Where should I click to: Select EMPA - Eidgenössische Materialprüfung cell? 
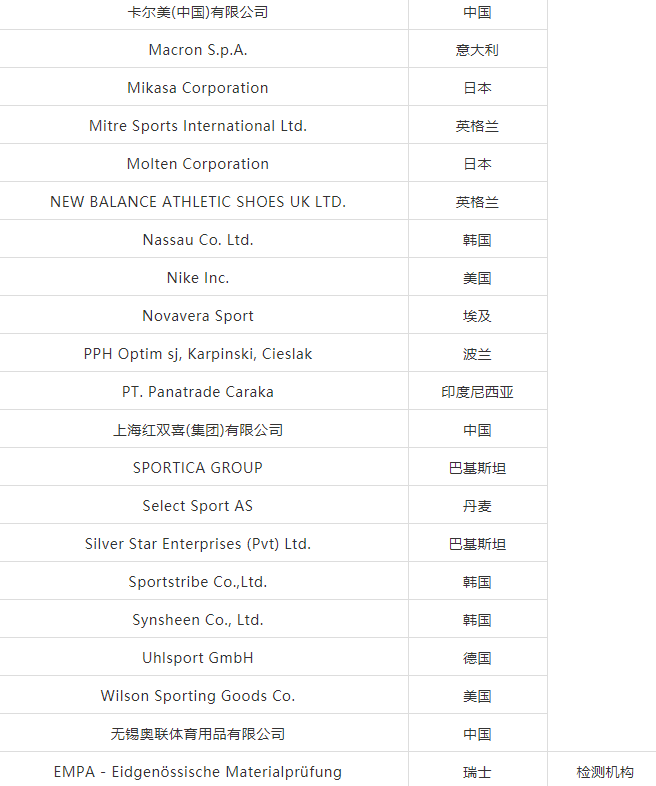tap(198, 772)
